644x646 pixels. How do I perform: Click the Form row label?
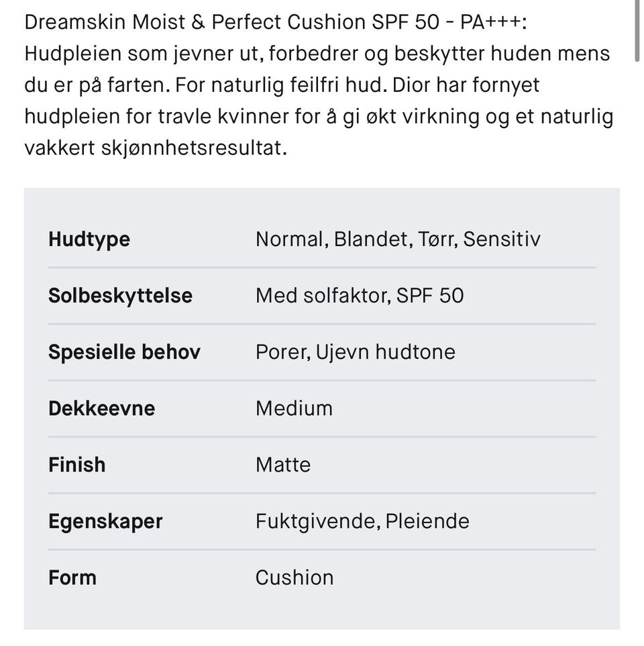72,578
